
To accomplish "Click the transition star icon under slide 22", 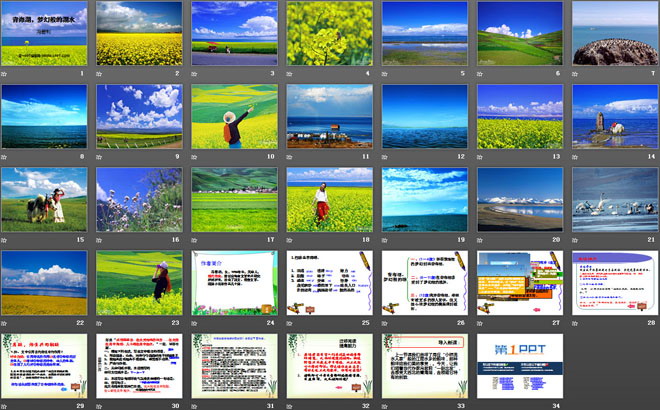I will point(4,323).
